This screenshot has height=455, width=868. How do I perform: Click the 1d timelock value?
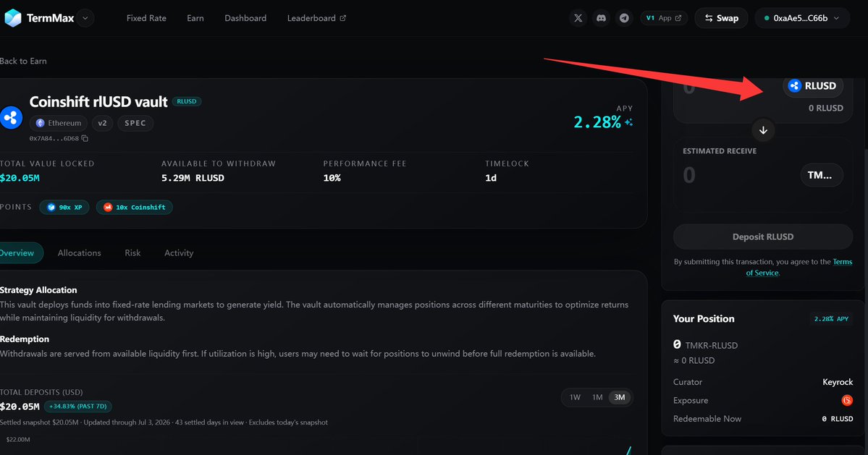(490, 178)
